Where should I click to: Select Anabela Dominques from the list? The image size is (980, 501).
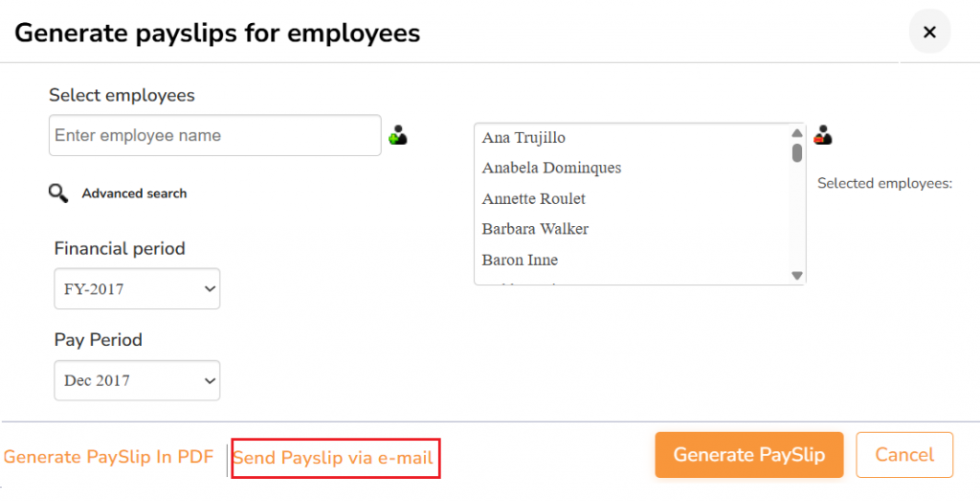pyautogui.click(x=551, y=168)
